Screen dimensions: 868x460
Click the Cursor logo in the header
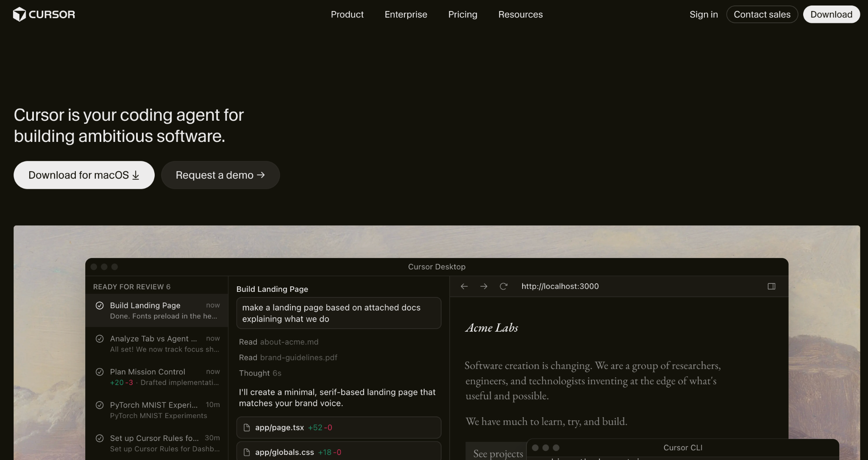[x=44, y=14]
